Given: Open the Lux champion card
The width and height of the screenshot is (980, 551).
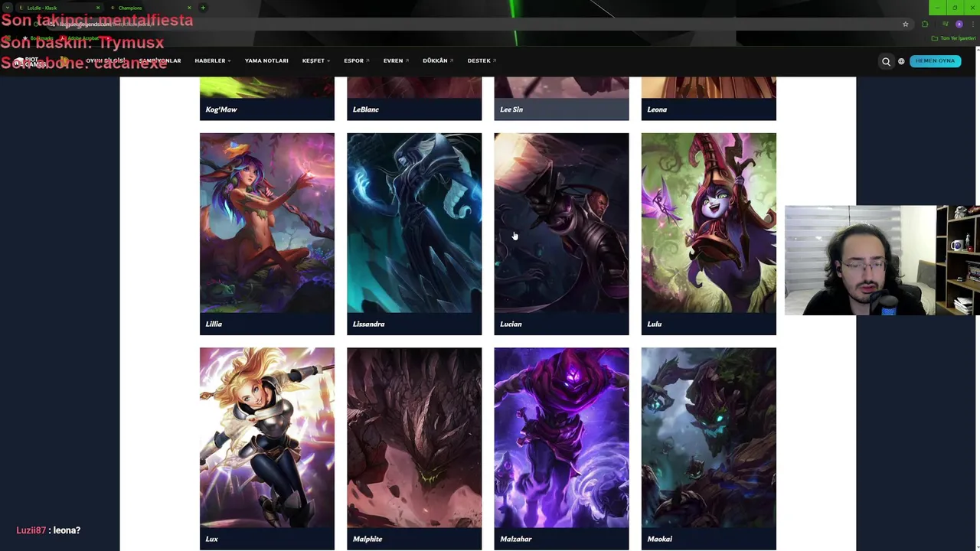Looking at the screenshot, I should coord(267,449).
